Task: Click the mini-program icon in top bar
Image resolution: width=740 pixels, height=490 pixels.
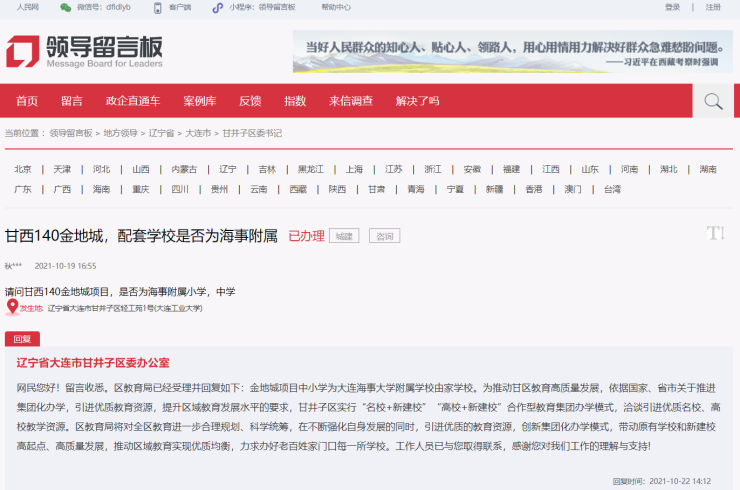Action: (x=217, y=8)
